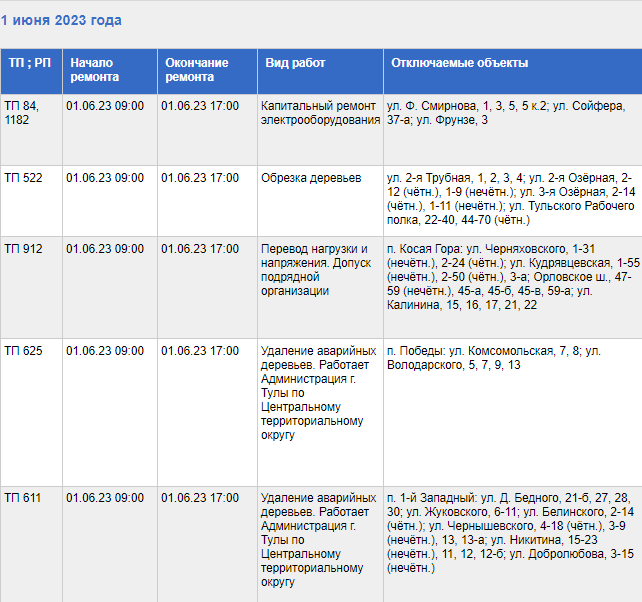Screen dimensions: 642x602
Task: Click 'Капитальный ремонт электрооборудования' work type
Action: tap(321, 113)
